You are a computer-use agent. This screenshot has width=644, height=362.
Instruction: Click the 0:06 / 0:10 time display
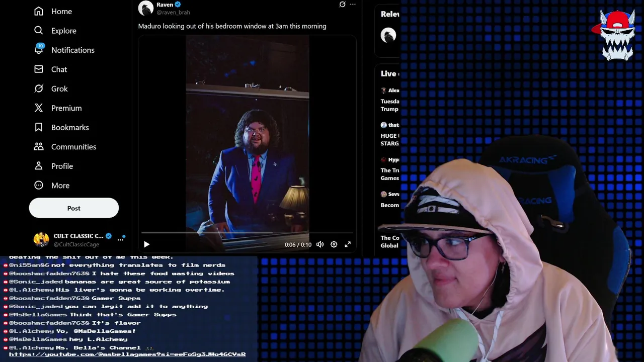pyautogui.click(x=298, y=245)
